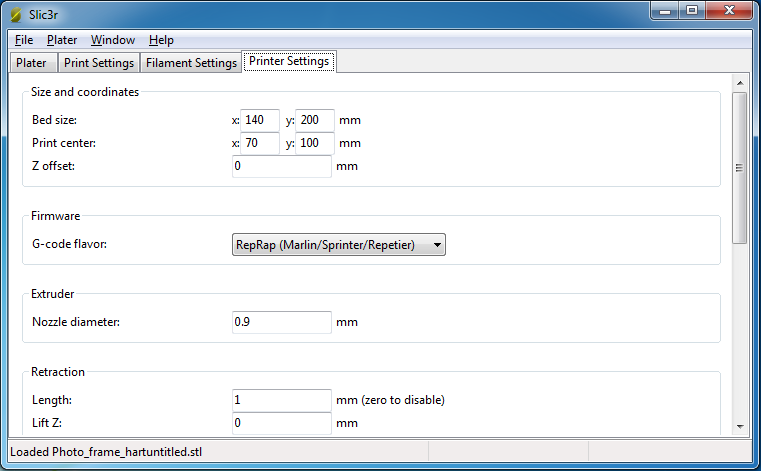This screenshot has height=471, width=761.
Task: Click the 'Firmware' group label
Action: coord(55,216)
